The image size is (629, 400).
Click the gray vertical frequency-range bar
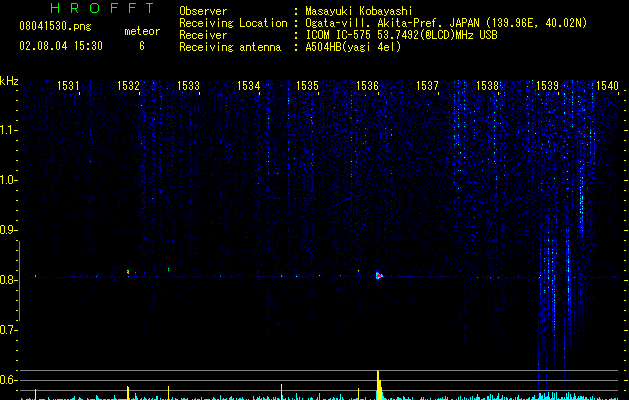point(19,280)
